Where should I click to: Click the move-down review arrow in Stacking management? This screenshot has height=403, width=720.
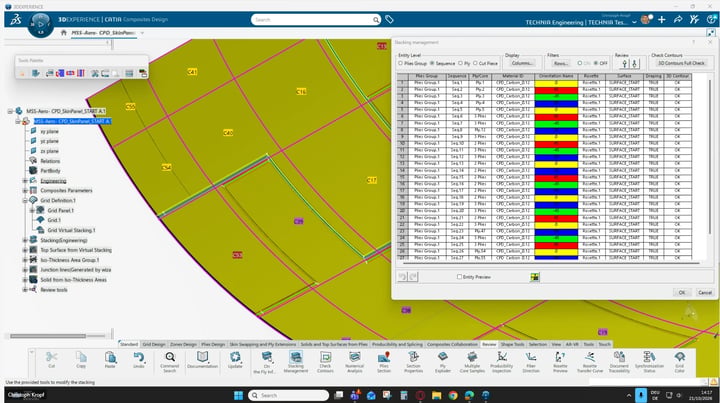[x=635, y=64]
